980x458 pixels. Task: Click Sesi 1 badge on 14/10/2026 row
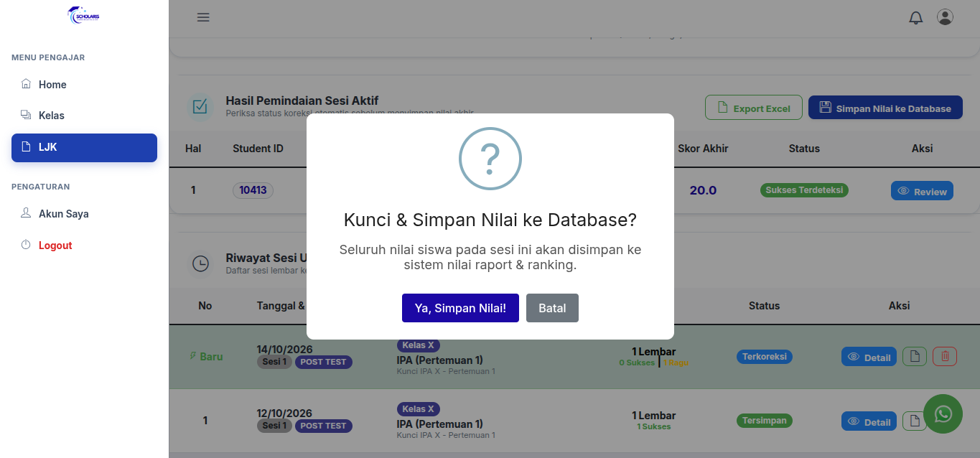[274, 362]
